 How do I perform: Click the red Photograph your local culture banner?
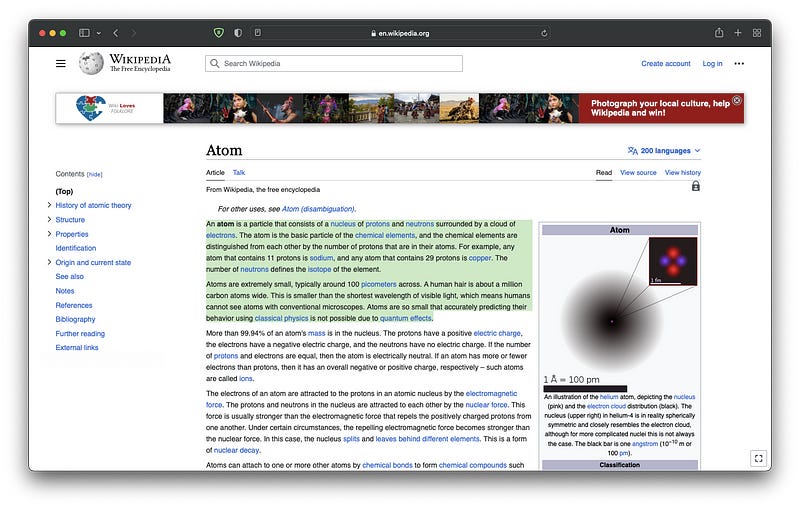661,108
